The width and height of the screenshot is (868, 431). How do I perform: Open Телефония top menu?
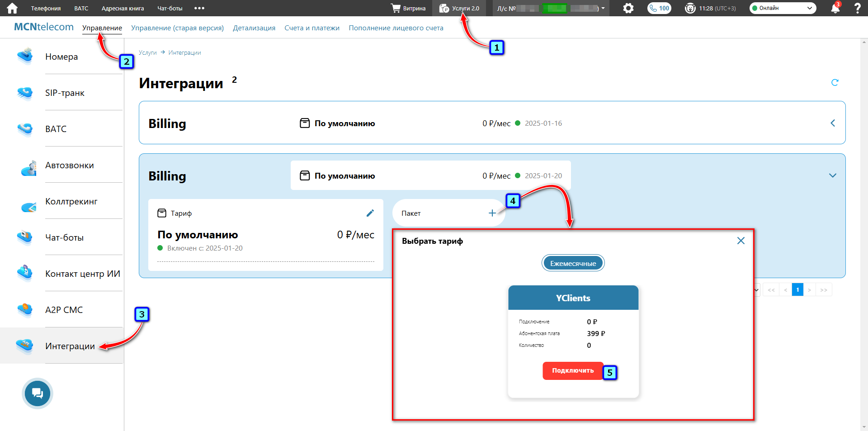(46, 8)
